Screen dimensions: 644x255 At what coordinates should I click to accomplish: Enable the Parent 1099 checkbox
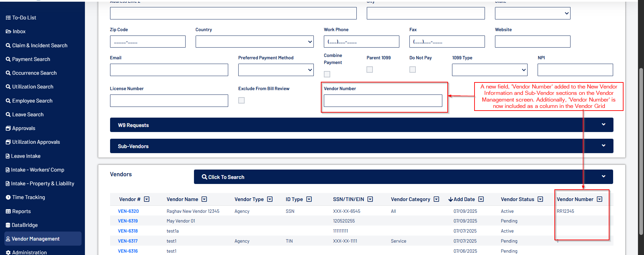coord(369,69)
